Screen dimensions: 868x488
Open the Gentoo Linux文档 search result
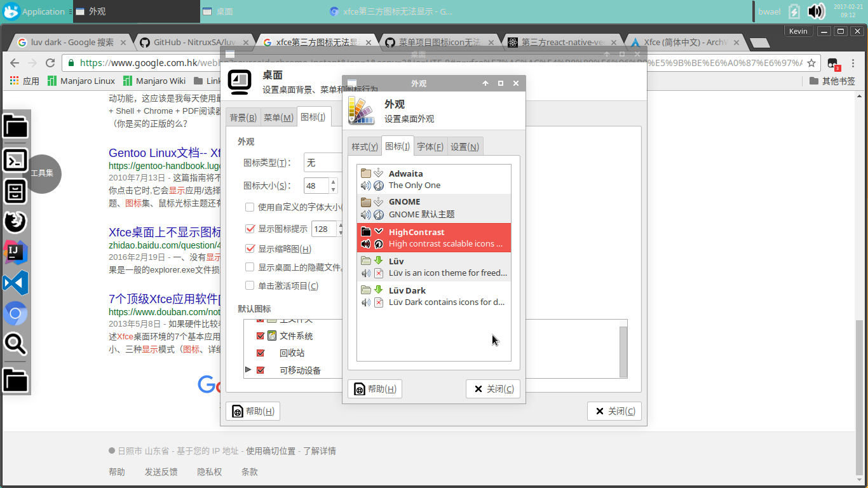click(x=165, y=153)
